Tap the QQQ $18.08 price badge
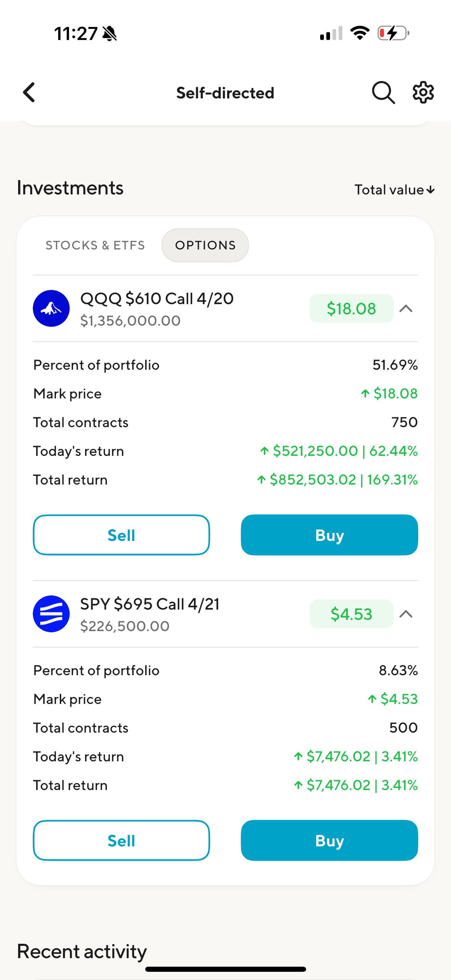The image size is (451, 980). pos(351,308)
